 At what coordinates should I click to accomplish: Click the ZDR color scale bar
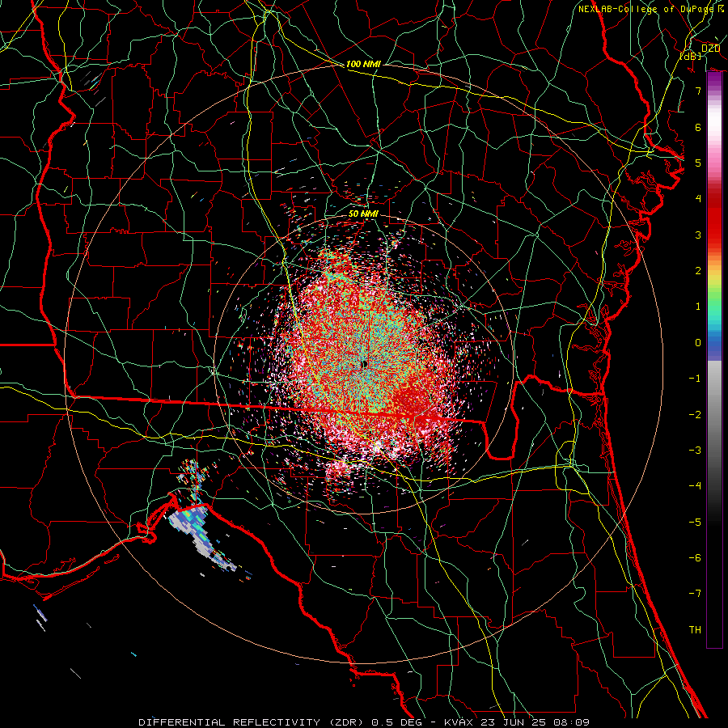pos(714,360)
